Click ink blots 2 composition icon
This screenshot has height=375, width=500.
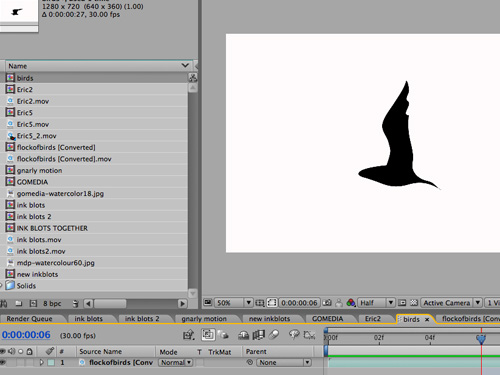(x=10, y=216)
